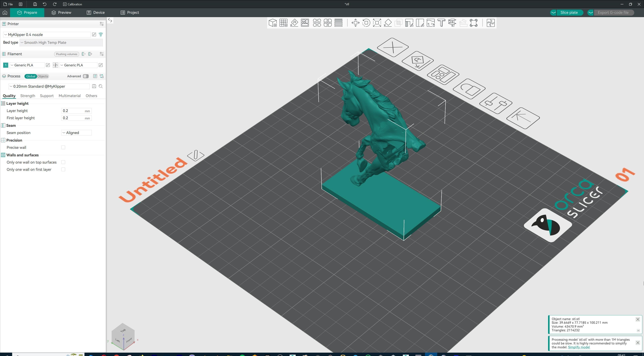This screenshot has height=356, width=644.
Task: Click move-plate-to-front arrow icon
Action: point(523,118)
